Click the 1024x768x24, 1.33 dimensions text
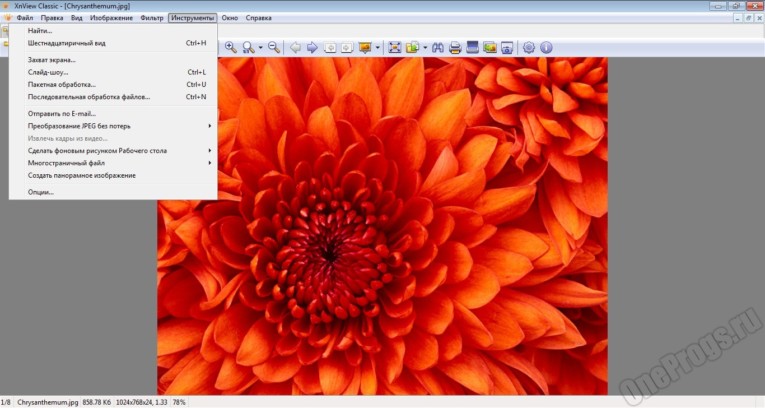 [141, 402]
